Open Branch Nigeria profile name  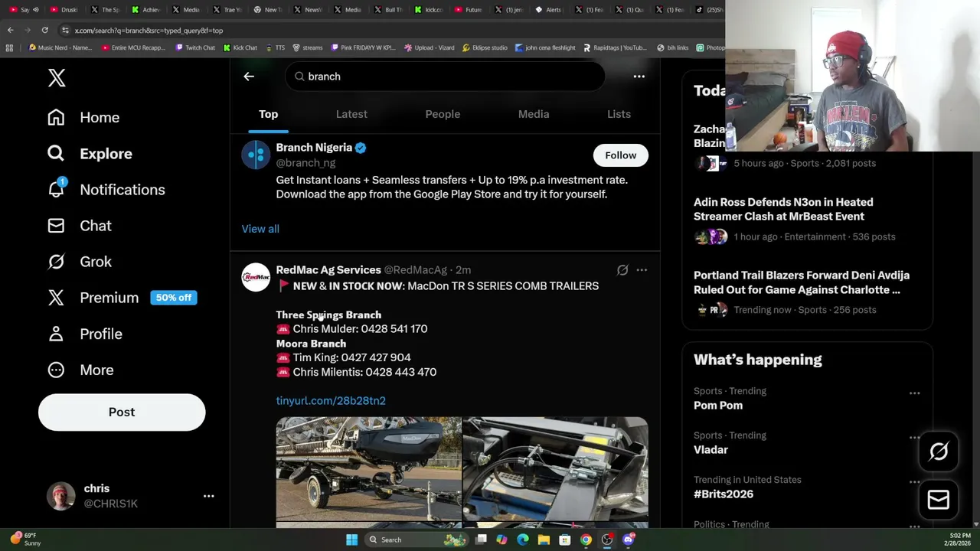click(x=314, y=148)
